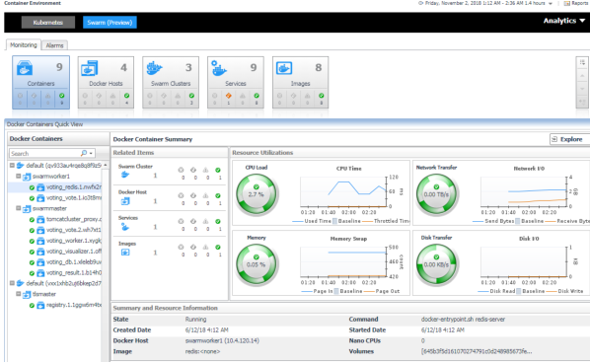Open the Images tile icon
This screenshot has height=364, width=590.
pos(284,68)
